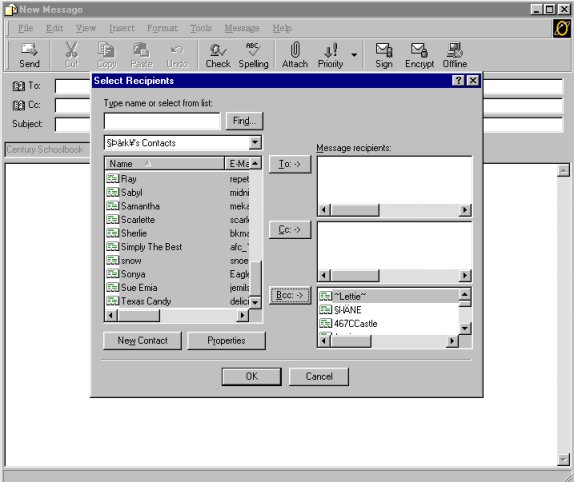
Task: Open the Message menu
Action: (242, 28)
